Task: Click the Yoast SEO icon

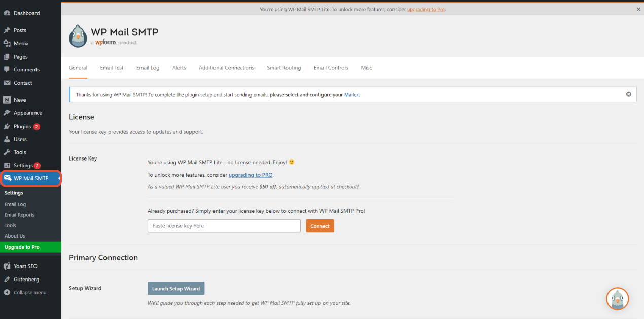Action: pyautogui.click(x=7, y=266)
